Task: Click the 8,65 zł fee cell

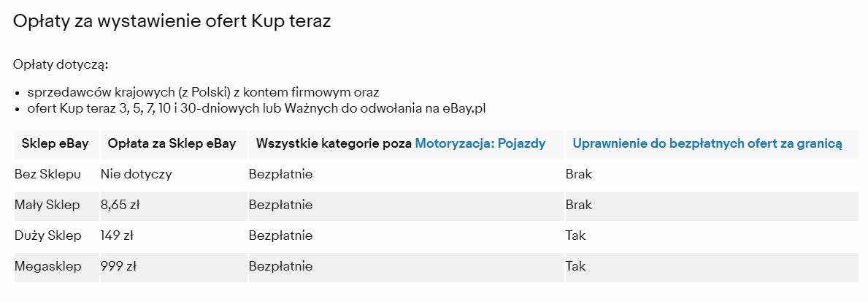Action: pos(120,205)
